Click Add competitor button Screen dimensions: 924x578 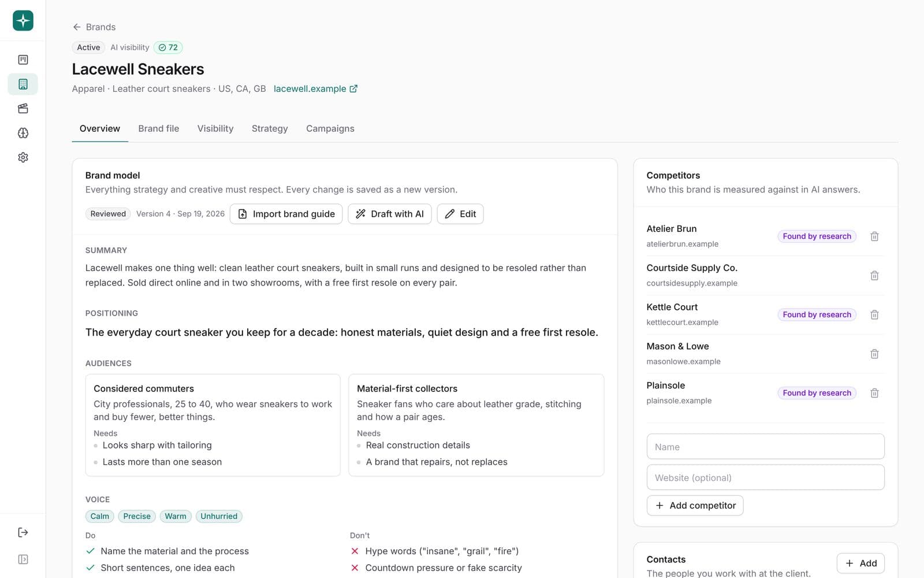[695, 505]
